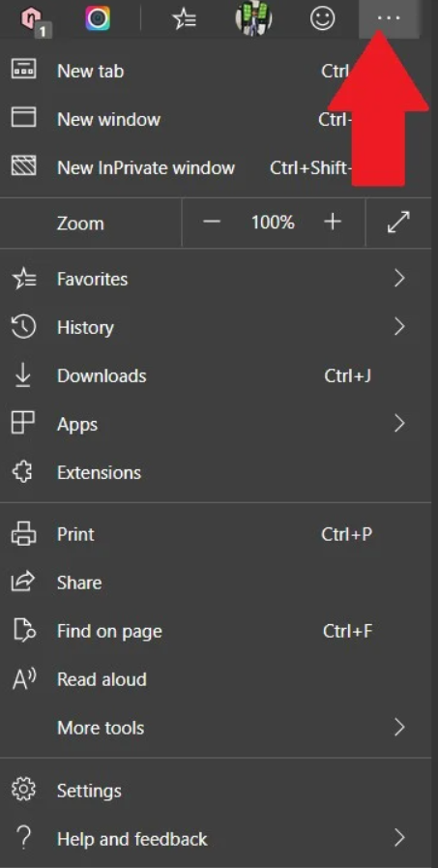The image size is (438, 868).
Task: Open the user profile avatar picture
Action: coord(253,18)
